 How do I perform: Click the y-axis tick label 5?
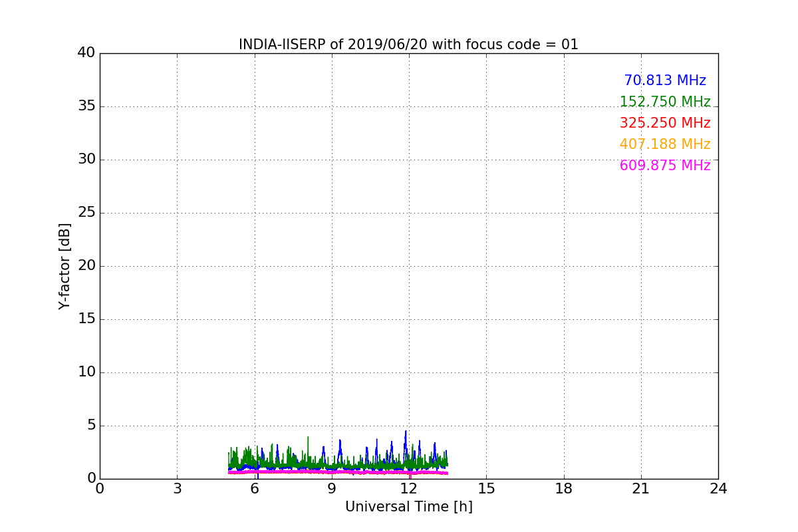[x=91, y=426]
